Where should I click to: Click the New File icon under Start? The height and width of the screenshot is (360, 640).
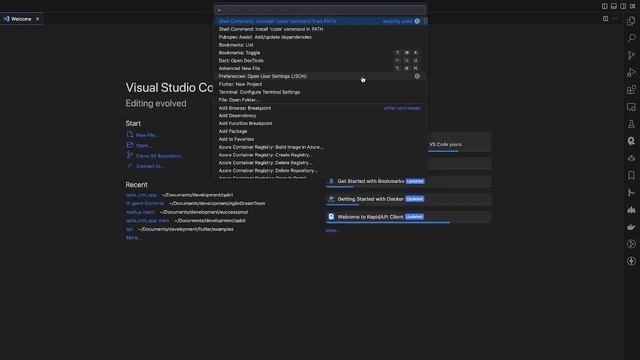coord(130,134)
